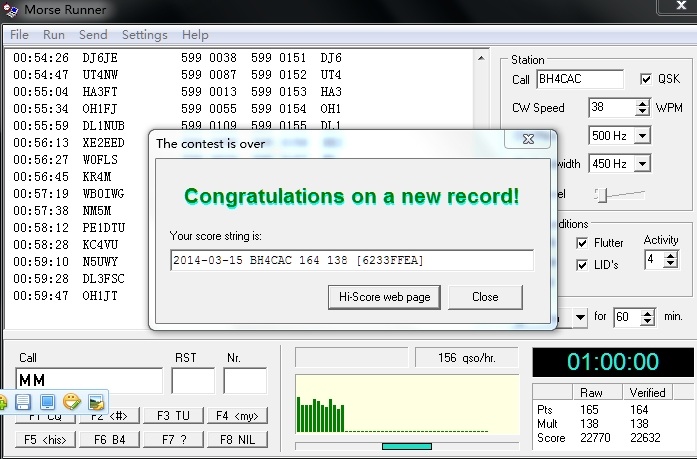The image size is (697, 459).
Task: Click the Raw score 22770 value
Action: (x=595, y=438)
